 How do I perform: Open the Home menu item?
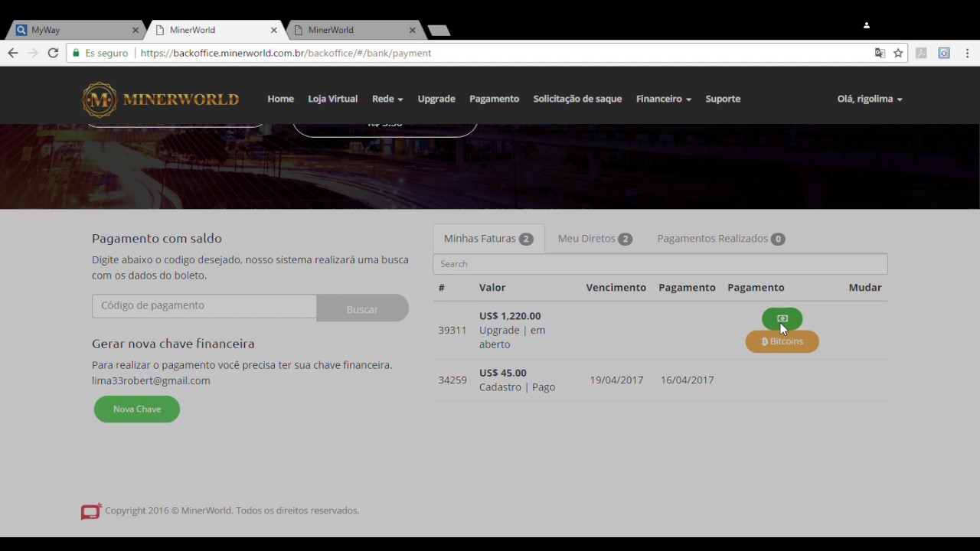[280, 99]
